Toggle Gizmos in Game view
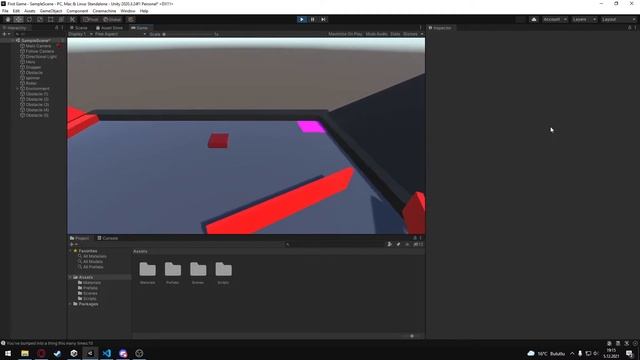Image resolution: width=640 pixels, height=360 pixels. pos(410,34)
